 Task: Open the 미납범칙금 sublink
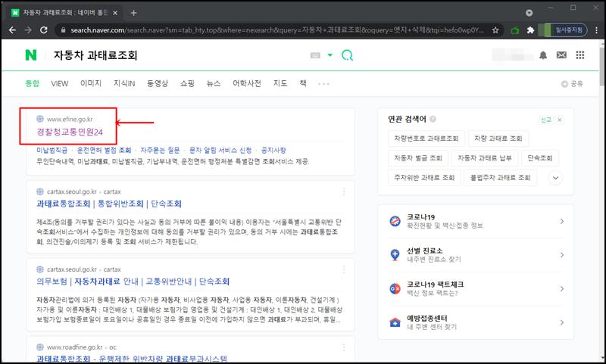(x=52, y=150)
